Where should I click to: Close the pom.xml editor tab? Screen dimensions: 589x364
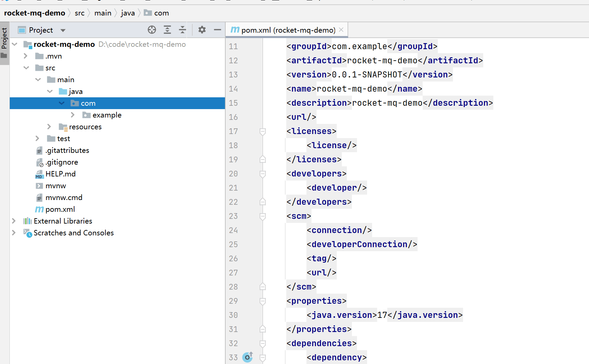(x=341, y=30)
